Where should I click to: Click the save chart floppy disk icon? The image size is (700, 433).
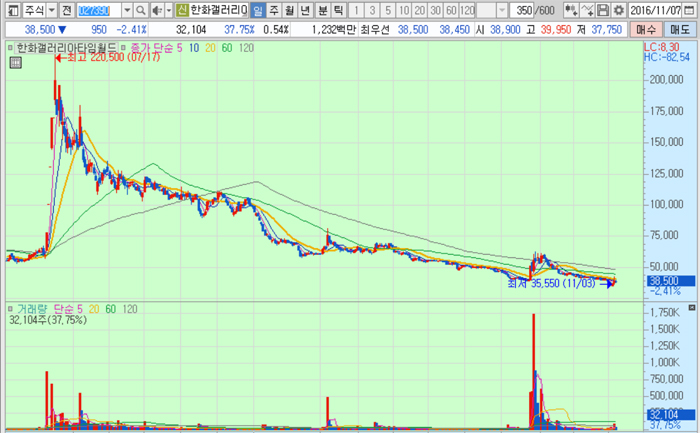[602, 10]
